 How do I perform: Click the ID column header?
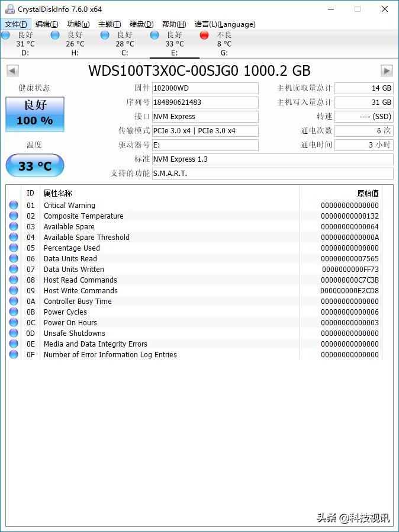click(x=31, y=193)
